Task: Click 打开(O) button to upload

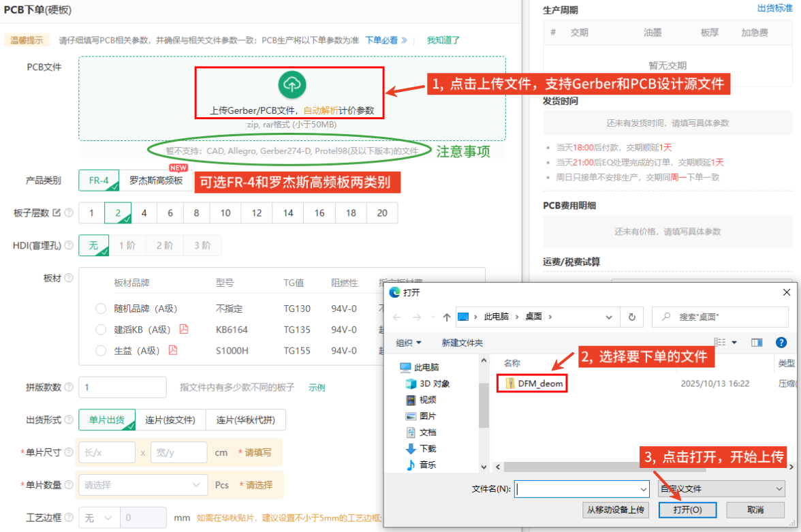Action: (x=687, y=510)
